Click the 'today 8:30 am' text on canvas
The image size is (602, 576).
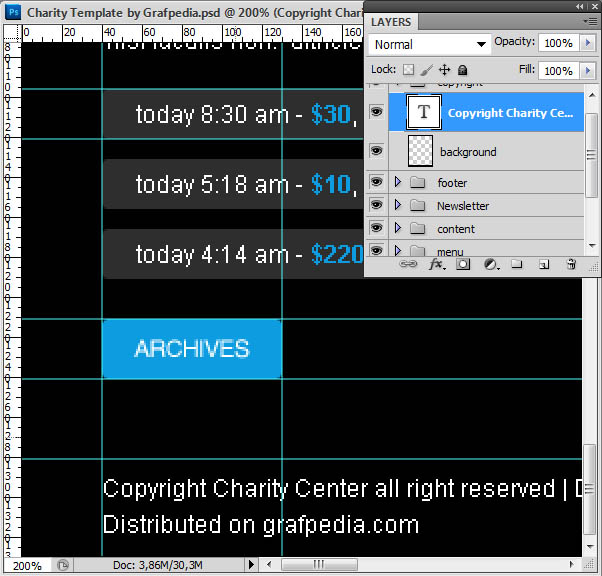pos(212,115)
